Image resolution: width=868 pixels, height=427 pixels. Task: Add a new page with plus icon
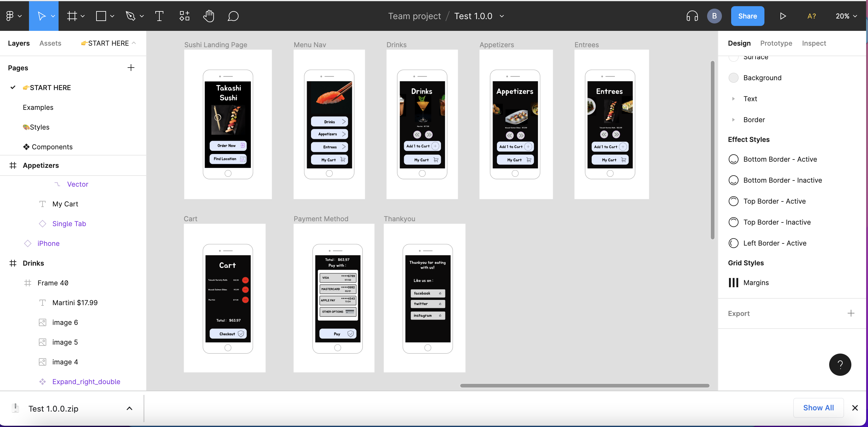[x=131, y=68]
